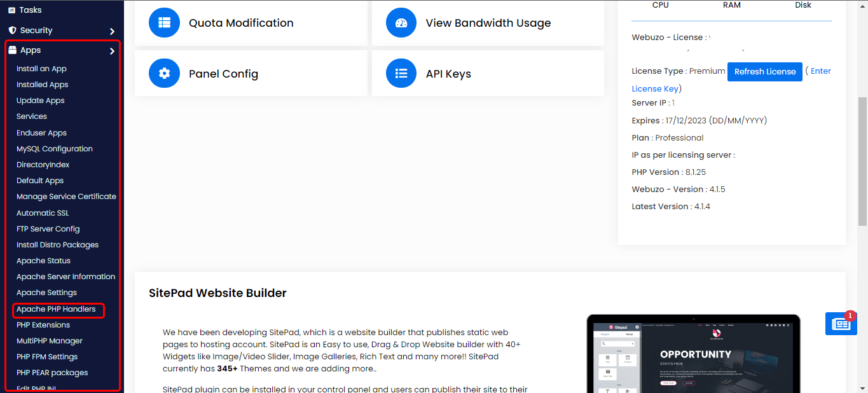
Task: Open Installed Apps from the sidebar
Action: coord(42,85)
